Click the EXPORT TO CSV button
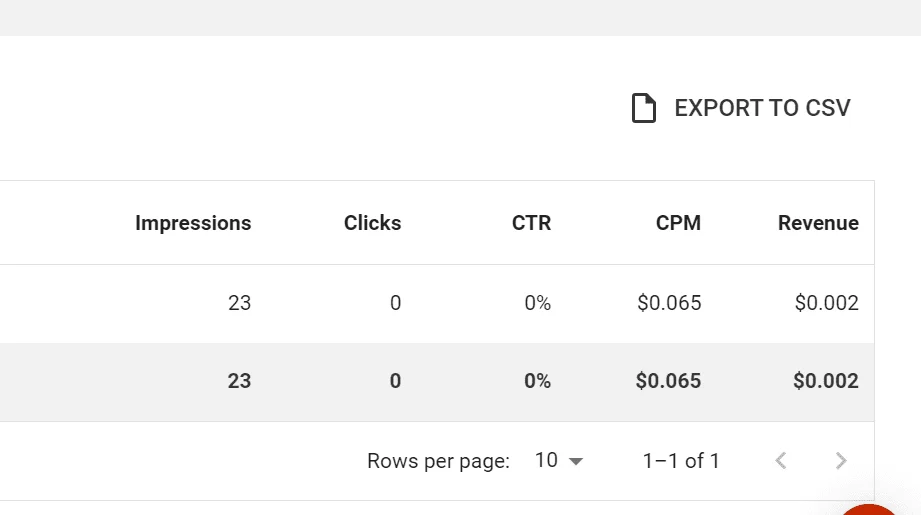The height and width of the screenshot is (515, 921). [741, 108]
